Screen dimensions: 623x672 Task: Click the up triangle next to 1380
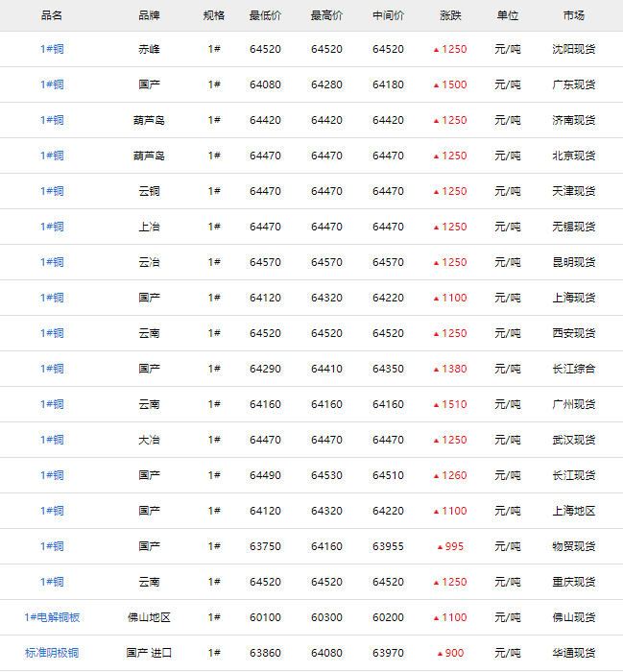(436, 370)
